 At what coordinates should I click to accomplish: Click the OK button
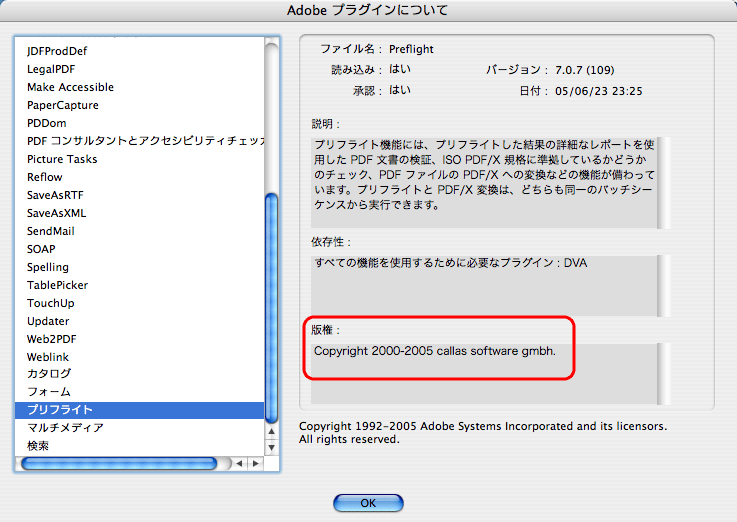(x=368, y=503)
